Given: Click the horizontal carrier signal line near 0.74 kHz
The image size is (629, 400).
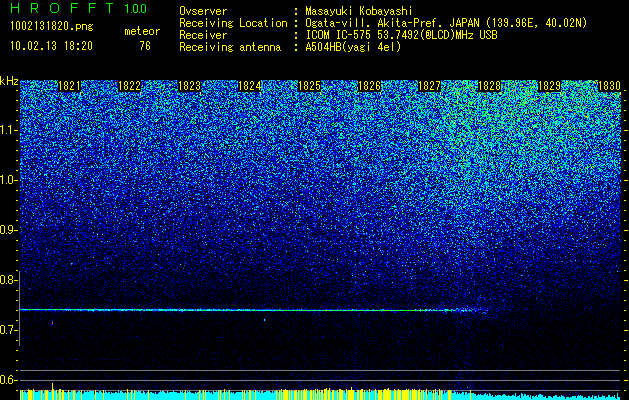Looking at the screenshot, I should (x=253, y=310).
